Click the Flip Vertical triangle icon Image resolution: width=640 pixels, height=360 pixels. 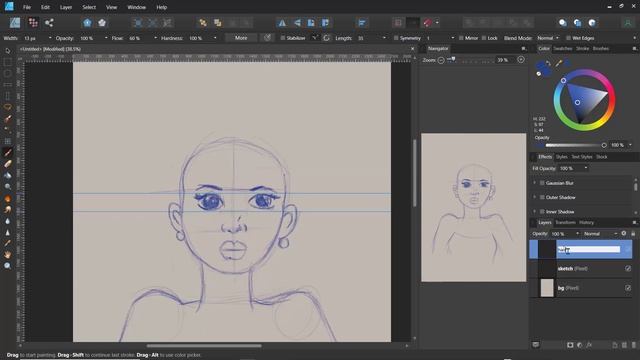click(x=297, y=23)
